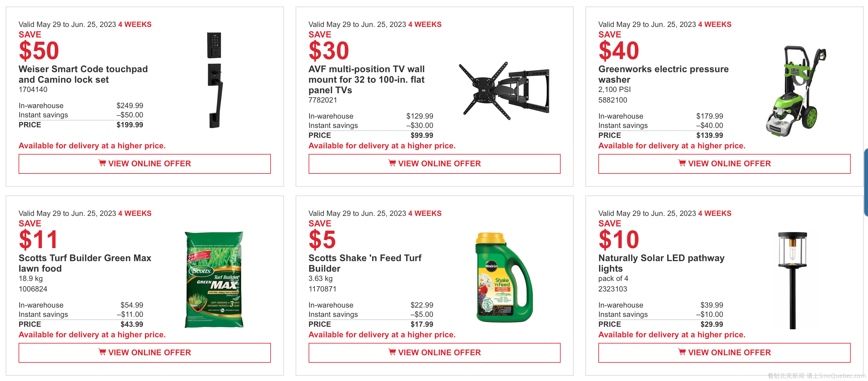868x381 pixels.
Task: Click the blue side tab at right edge
Action: (866, 182)
